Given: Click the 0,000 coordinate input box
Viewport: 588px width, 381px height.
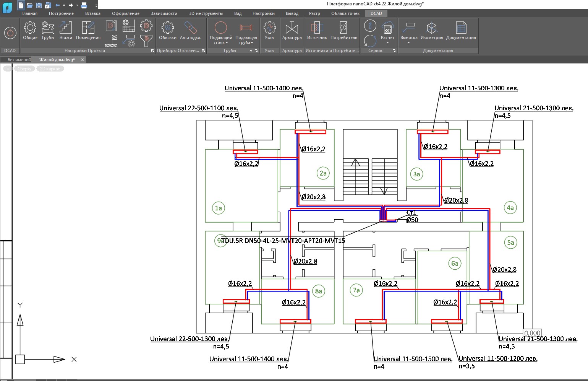Looking at the screenshot, I should (x=532, y=333).
